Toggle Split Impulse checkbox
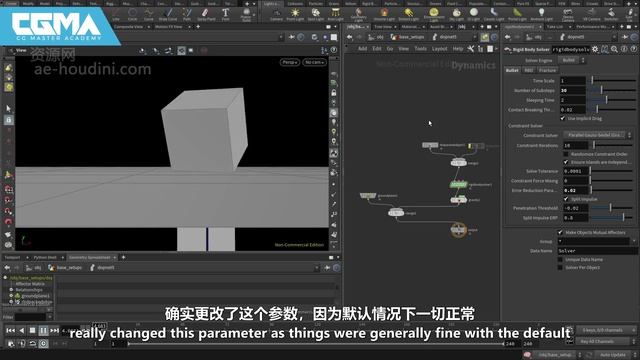This screenshot has width=640, height=360. pos(566,199)
